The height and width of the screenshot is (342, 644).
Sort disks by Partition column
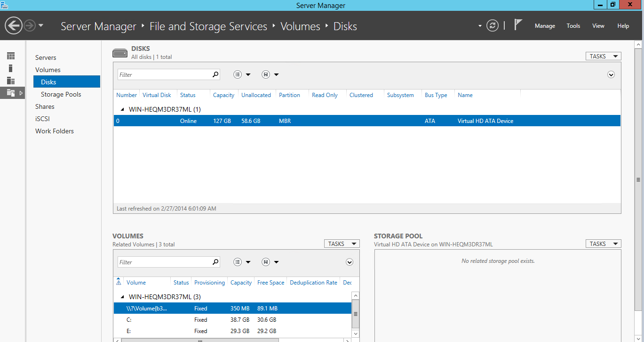pos(289,95)
